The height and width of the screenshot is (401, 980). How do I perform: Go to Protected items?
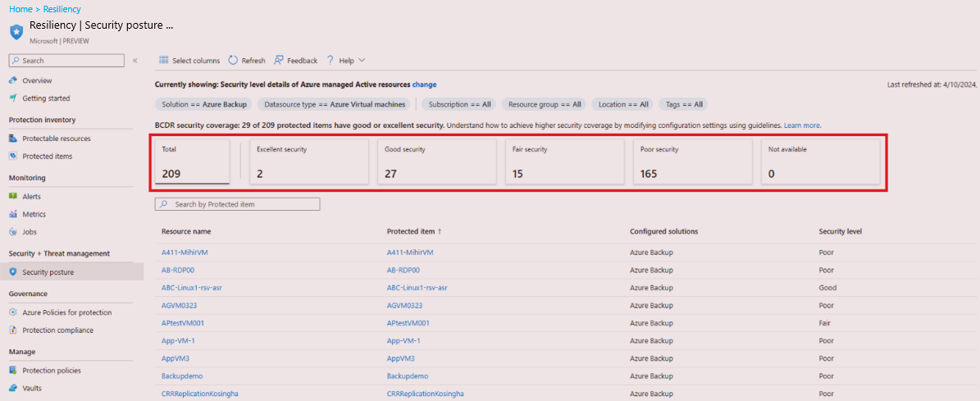[48, 156]
